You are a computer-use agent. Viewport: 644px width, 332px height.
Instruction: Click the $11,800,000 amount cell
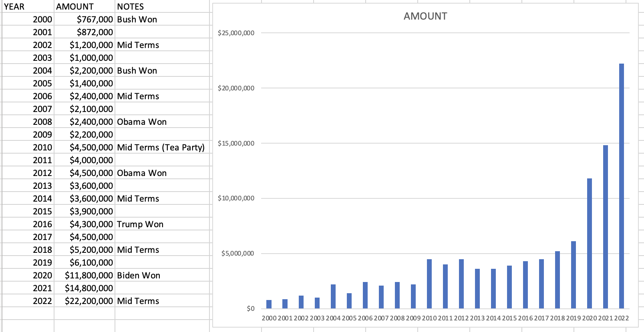(x=89, y=275)
